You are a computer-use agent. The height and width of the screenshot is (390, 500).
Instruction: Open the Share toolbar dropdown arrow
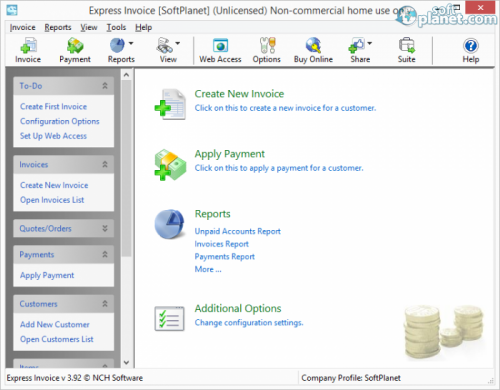click(x=369, y=43)
